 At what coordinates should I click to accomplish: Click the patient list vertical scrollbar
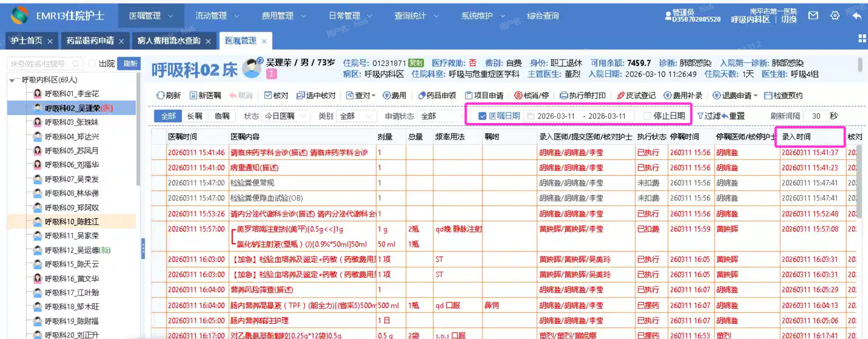click(x=138, y=129)
